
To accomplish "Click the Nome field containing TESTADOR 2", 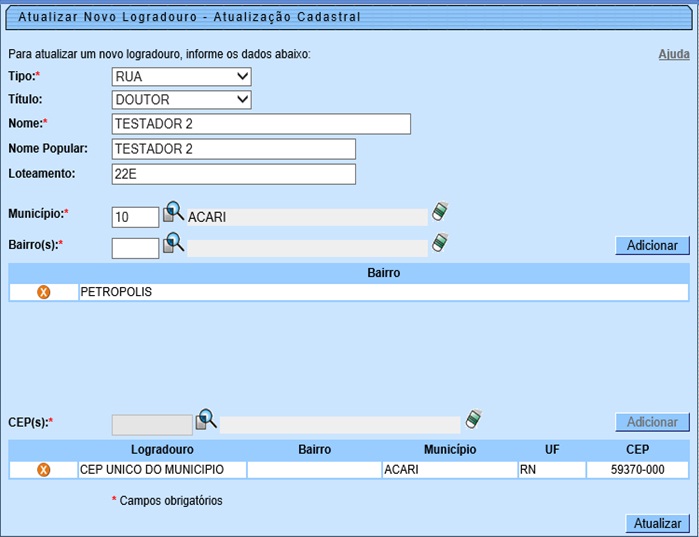I will tap(261, 124).
